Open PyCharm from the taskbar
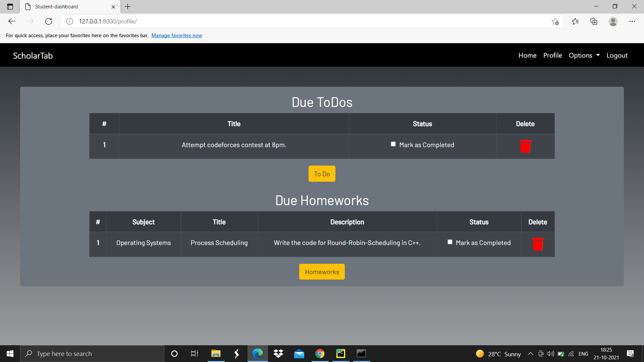Screen dimensions: 644x362 coord(340,354)
